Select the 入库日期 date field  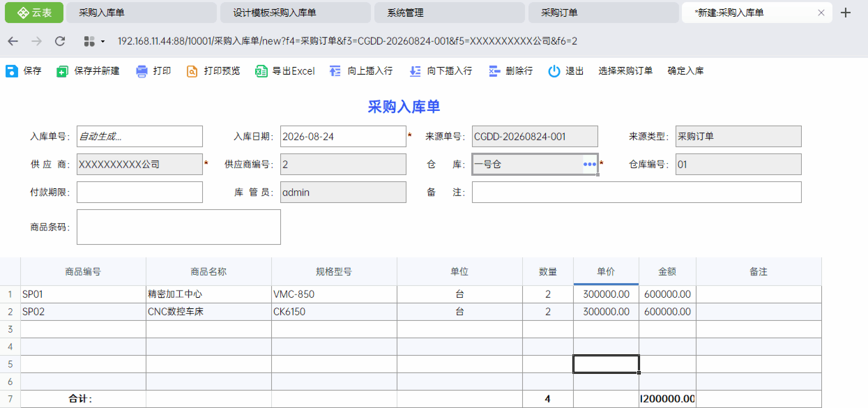pyautogui.click(x=343, y=136)
